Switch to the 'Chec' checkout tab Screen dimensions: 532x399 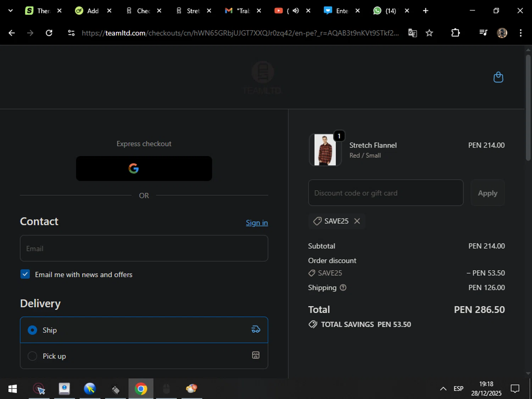pyautogui.click(x=139, y=11)
